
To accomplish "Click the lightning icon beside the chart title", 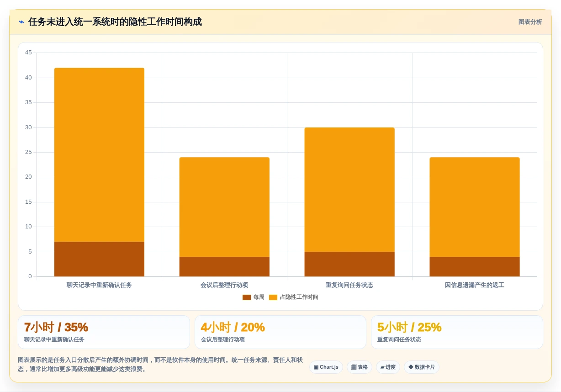I will point(21,22).
